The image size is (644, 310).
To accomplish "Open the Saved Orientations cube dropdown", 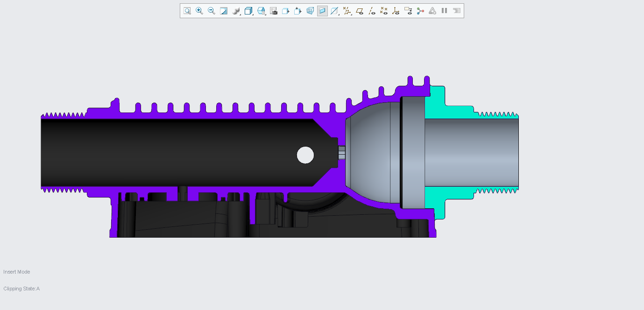I will coord(249,11).
